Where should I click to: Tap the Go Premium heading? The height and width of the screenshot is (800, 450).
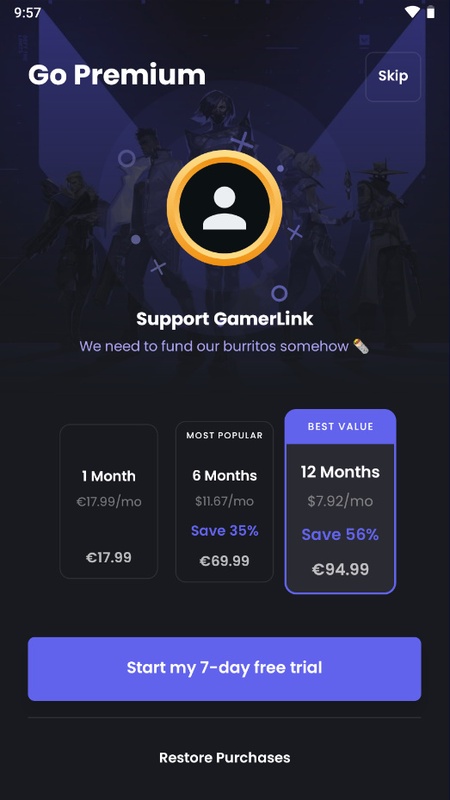coord(117,76)
